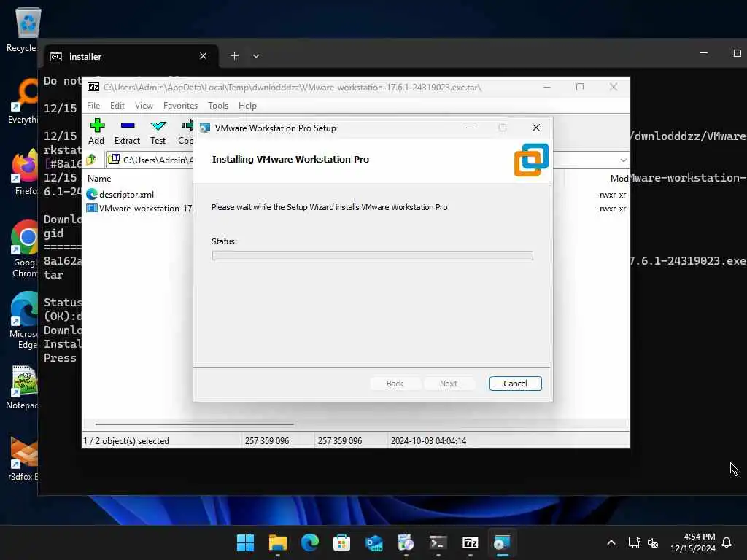The width and height of the screenshot is (747, 560).
Task: Open Outlook from the taskbar
Action: 374,542
